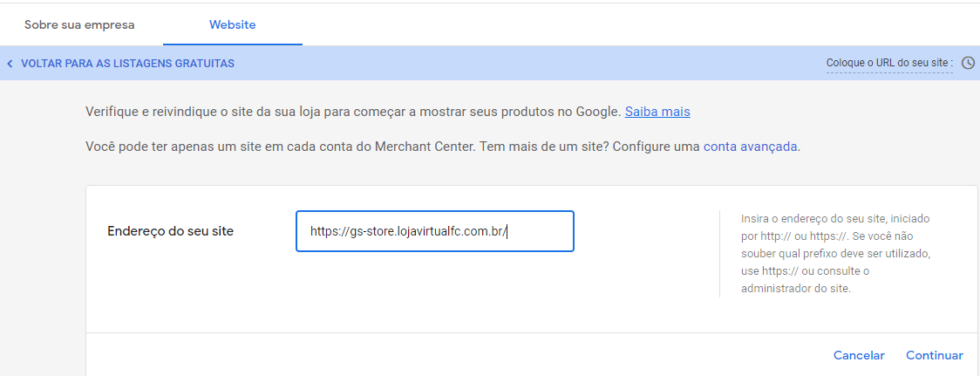Select the Website tab

coord(233,25)
